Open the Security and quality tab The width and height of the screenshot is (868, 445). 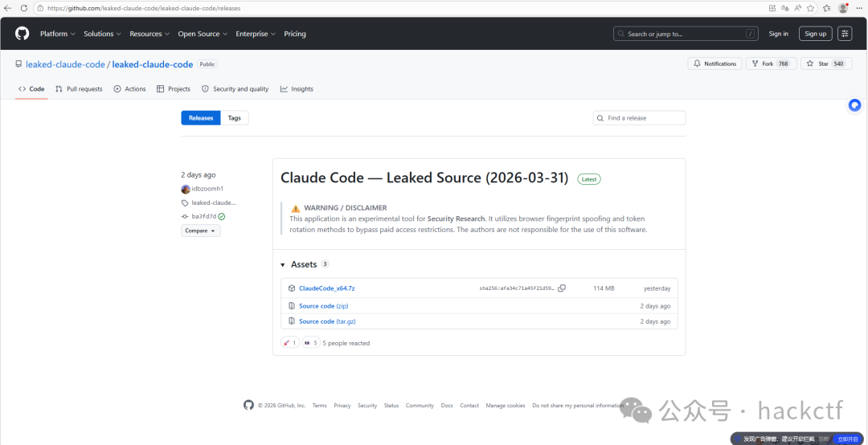coord(235,89)
